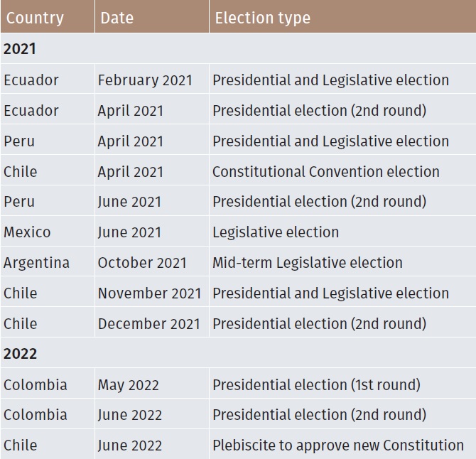Select the 2022 year group row
Screen dimensions: 476x459
(238, 353)
